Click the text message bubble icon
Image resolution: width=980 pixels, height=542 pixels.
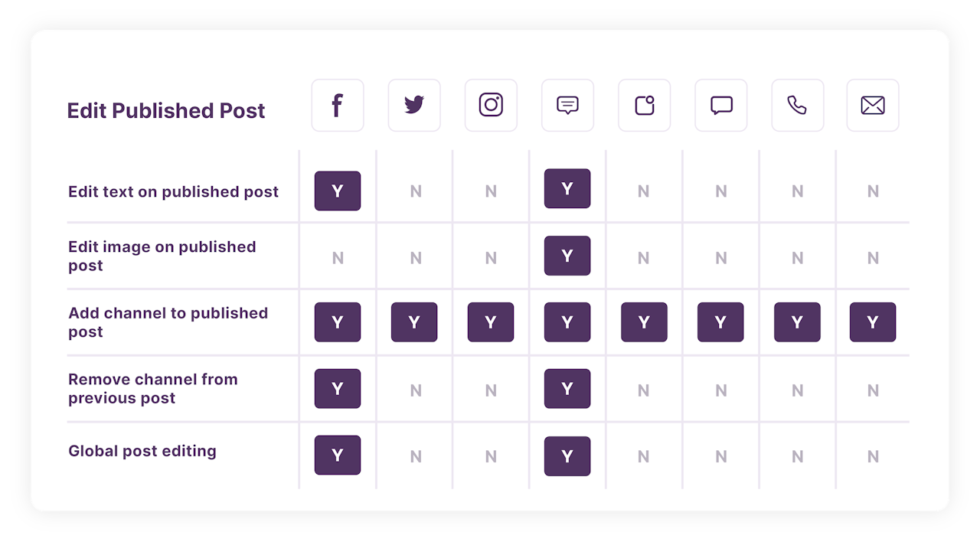pyautogui.click(x=567, y=106)
